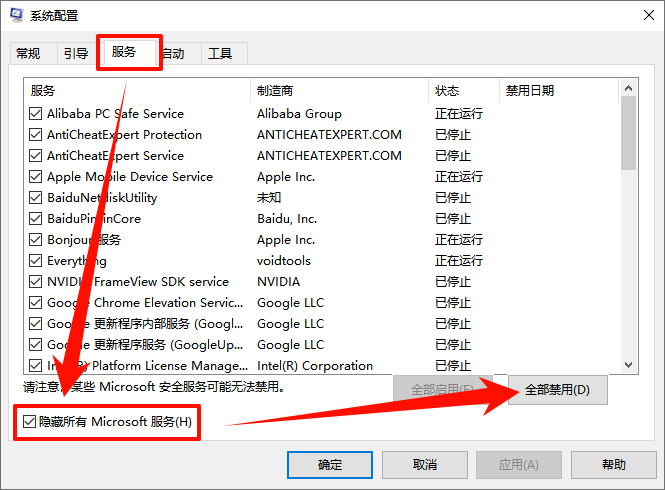Click the scrollbar up arrow

629,88
